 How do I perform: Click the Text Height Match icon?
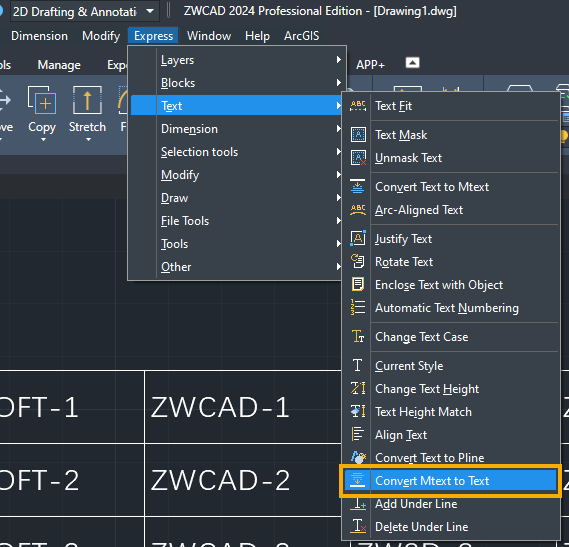[358, 412]
